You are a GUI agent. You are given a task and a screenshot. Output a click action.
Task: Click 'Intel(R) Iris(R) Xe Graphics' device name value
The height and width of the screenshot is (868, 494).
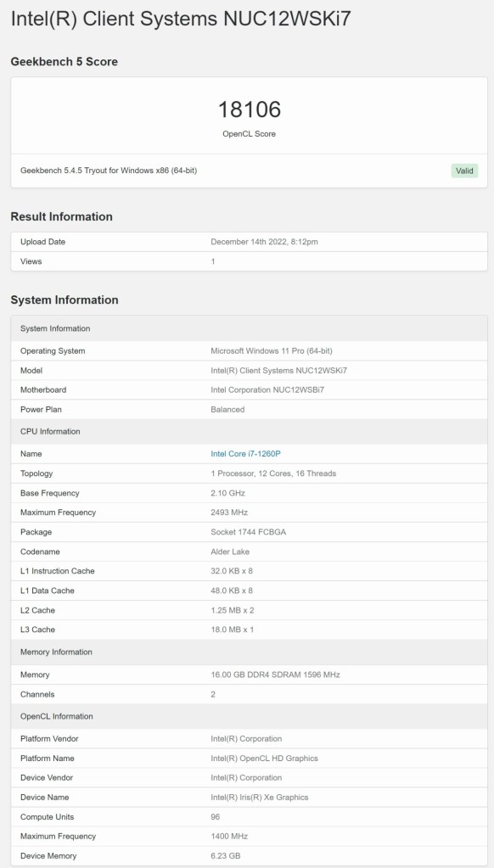click(259, 798)
